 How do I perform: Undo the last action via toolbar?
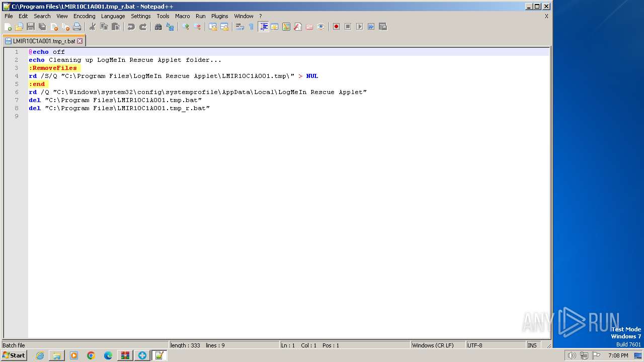pos(131,27)
